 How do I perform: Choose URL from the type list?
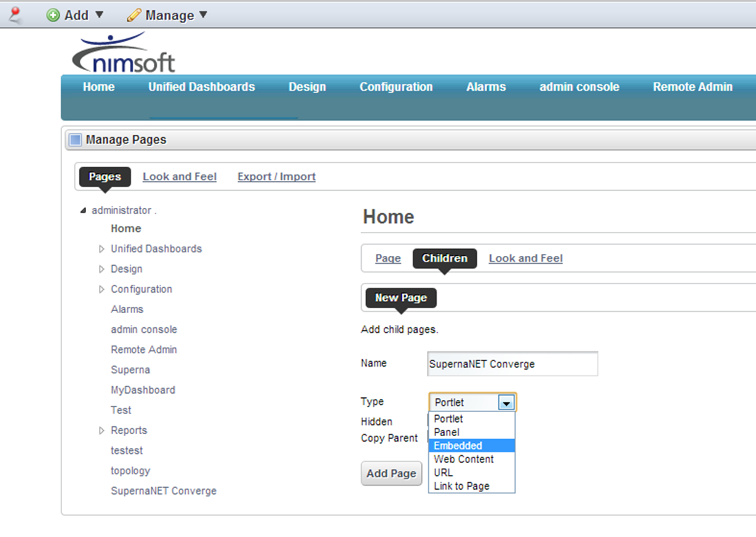click(472, 473)
